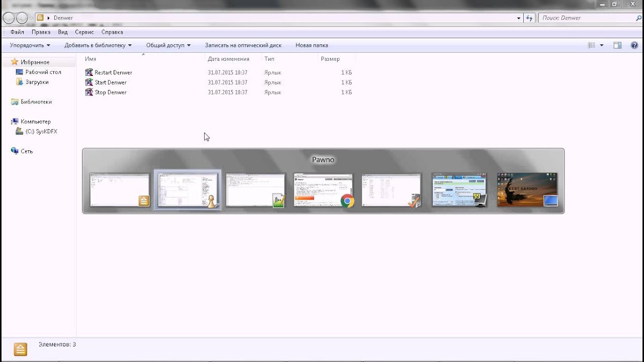Select Избранное in navigation pane
This screenshot has height=362, width=644.
click(35, 62)
